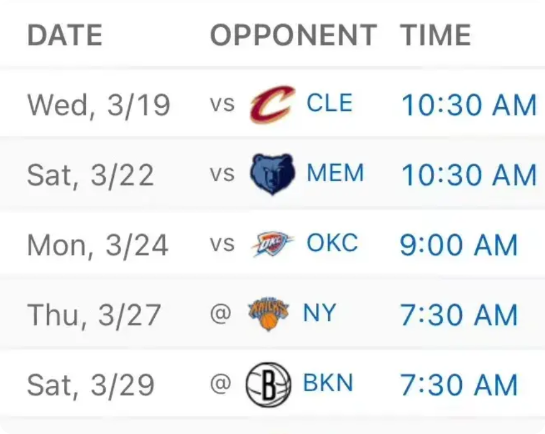
Task: Click the Brooklyn Nets logo
Action: pos(268,384)
